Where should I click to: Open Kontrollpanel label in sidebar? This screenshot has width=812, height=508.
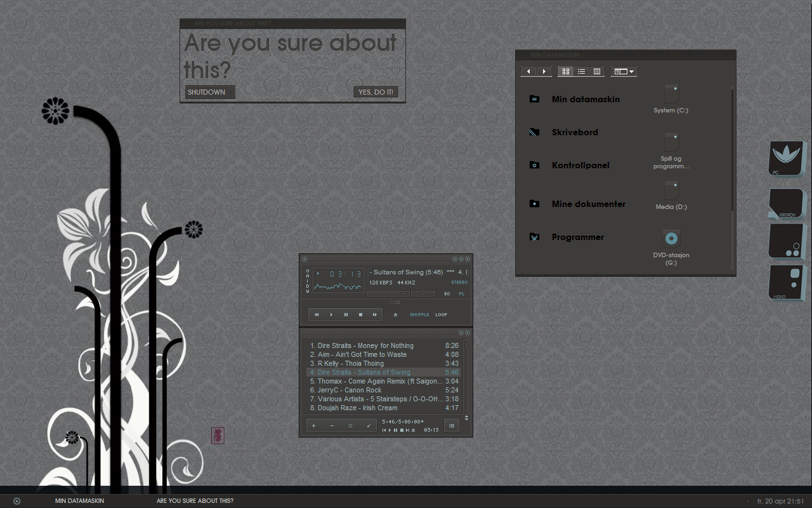580,165
